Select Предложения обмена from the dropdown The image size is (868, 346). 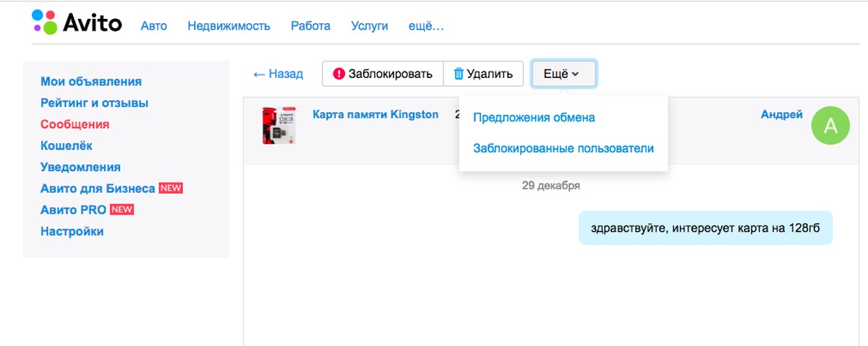pos(534,118)
